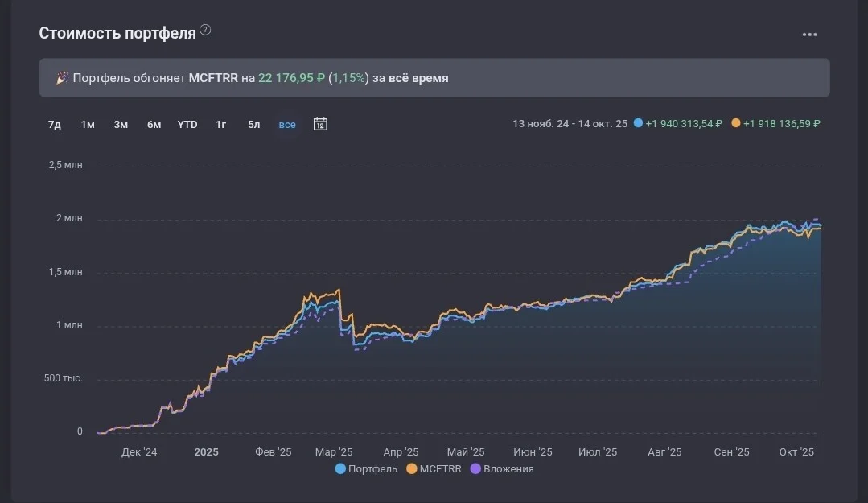The width and height of the screenshot is (868, 503).
Task: Click the 22 176,95 ₽ amount in the banner
Action: tap(292, 78)
